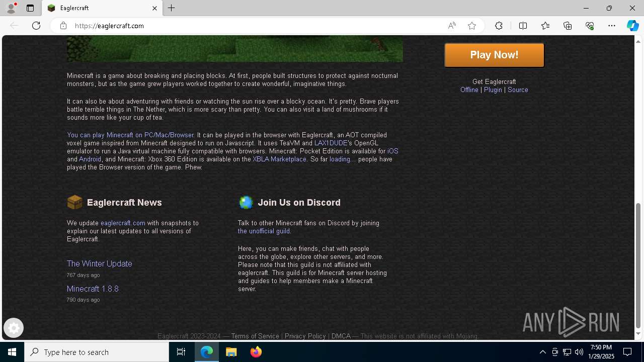This screenshot has width=644, height=362.
Task: Open the iOS link
Action: click(393, 151)
